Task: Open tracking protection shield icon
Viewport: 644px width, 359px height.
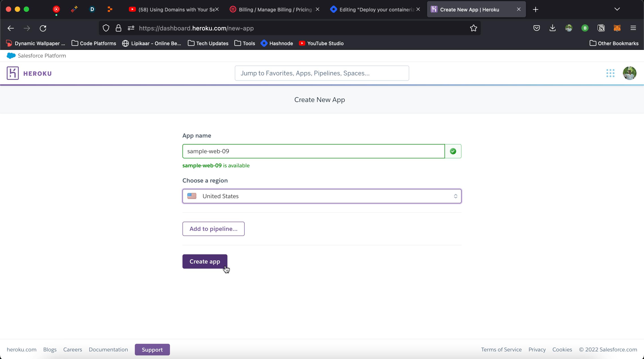Action: click(106, 28)
